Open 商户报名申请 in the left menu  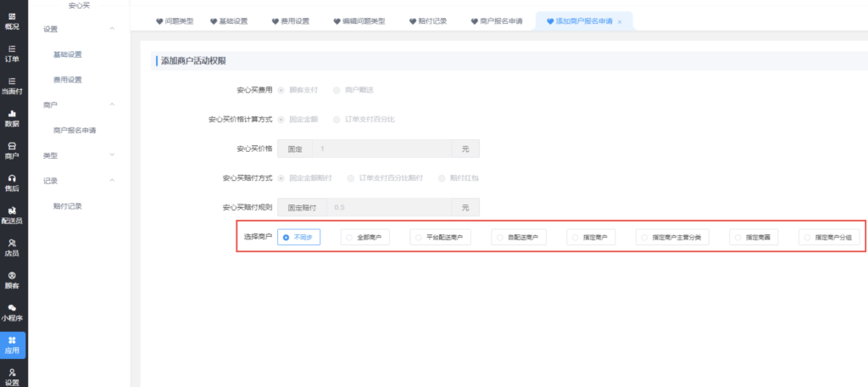click(75, 131)
